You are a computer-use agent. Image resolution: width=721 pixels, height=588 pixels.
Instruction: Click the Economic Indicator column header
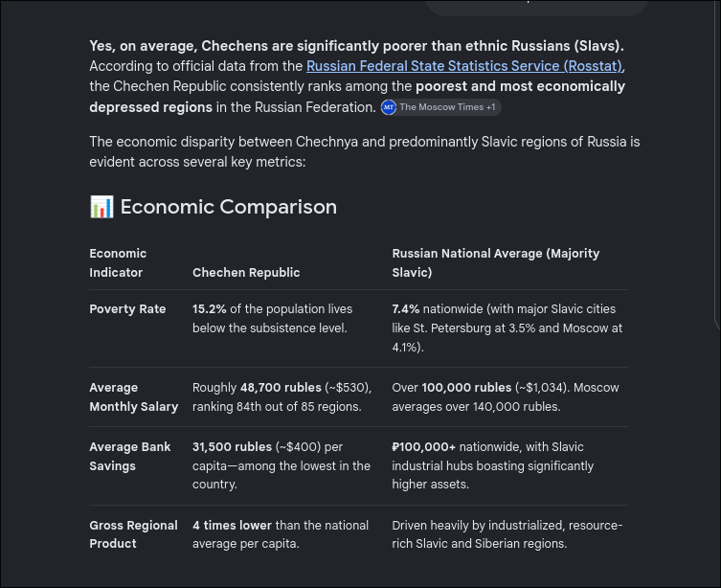(118, 263)
